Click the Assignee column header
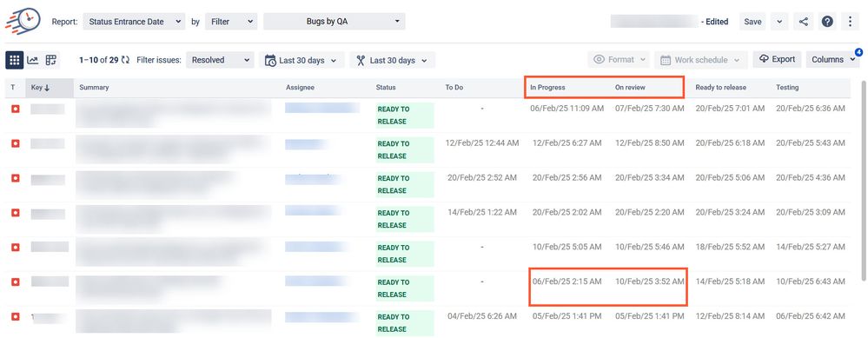 tap(300, 88)
